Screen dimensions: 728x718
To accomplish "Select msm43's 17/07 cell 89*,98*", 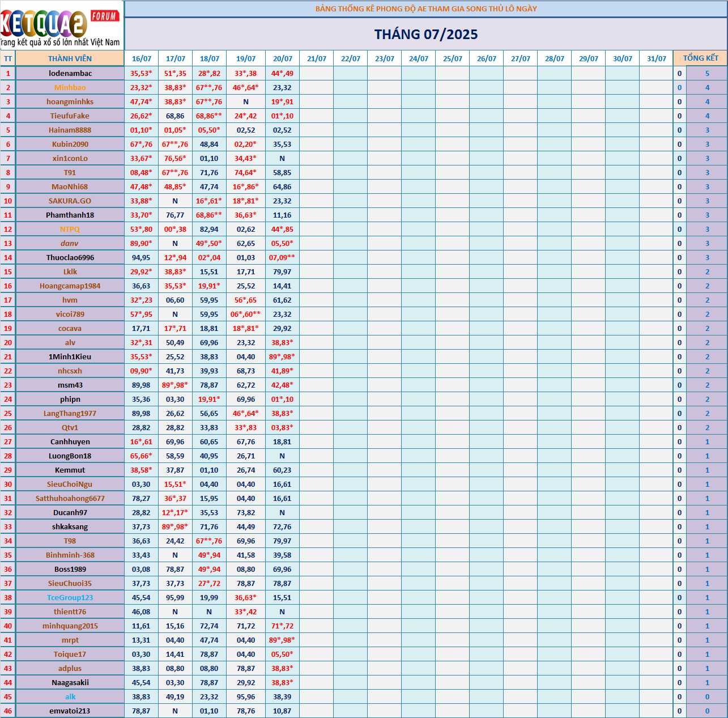I will tap(175, 385).
